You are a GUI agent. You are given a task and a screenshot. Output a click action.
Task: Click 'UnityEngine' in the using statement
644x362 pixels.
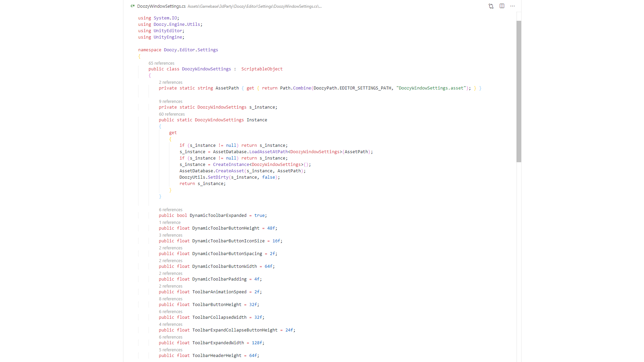coord(168,37)
